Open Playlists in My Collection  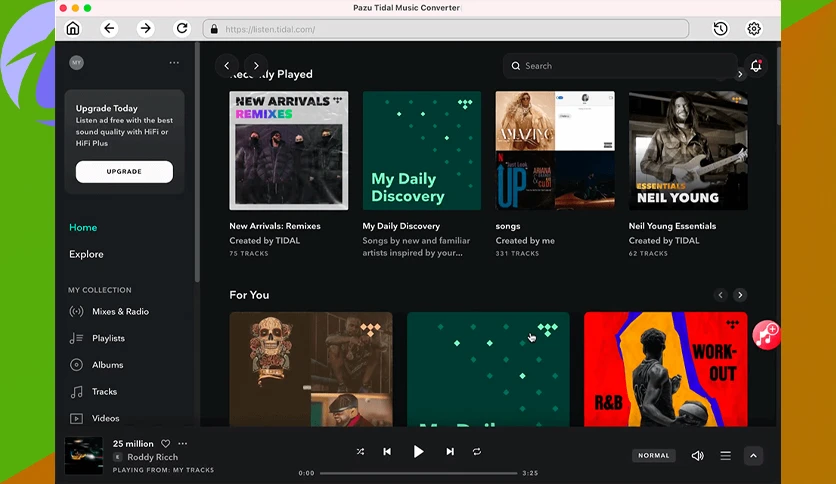pos(97,338)
